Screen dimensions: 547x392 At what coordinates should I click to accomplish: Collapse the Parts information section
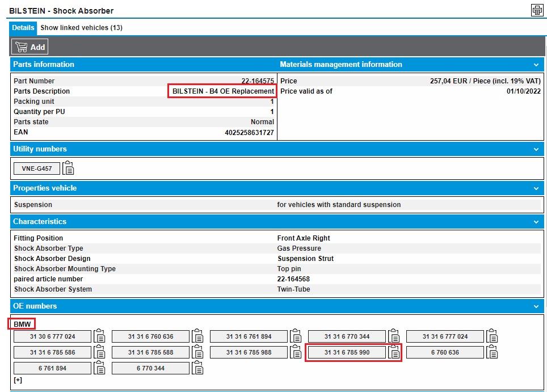[x=536, y=65]
